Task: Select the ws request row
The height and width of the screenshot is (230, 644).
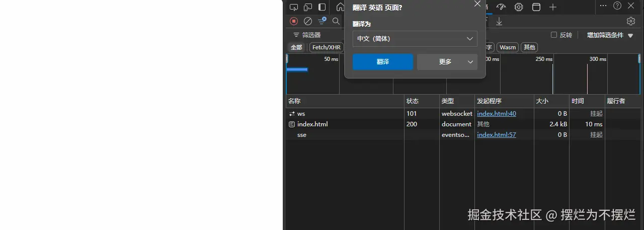Action: [x=463, y=114]
